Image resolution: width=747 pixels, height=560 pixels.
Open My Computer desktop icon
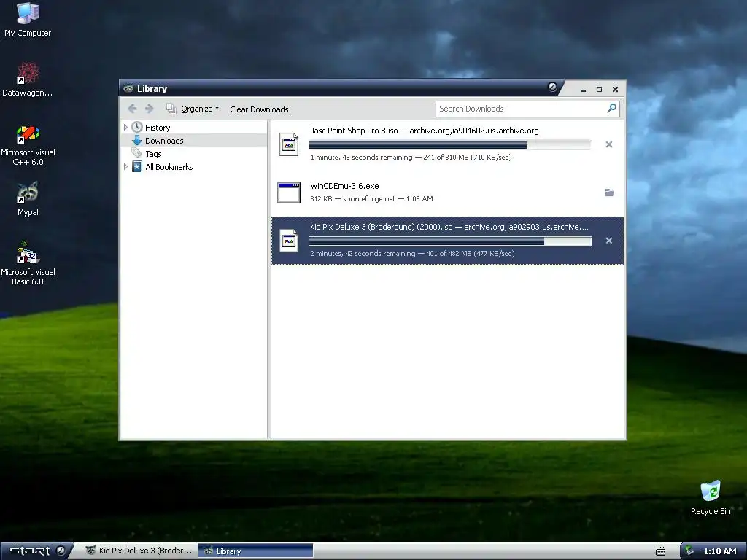[28, 19]
